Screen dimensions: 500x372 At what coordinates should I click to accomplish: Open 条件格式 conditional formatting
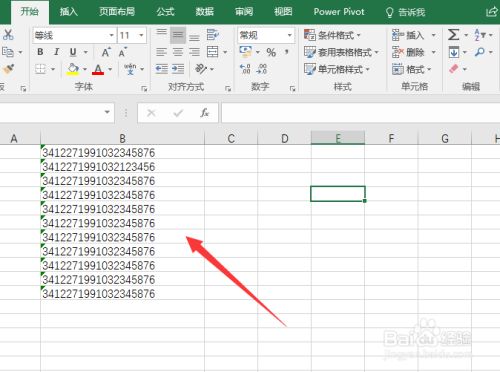[x=332, y=35]
